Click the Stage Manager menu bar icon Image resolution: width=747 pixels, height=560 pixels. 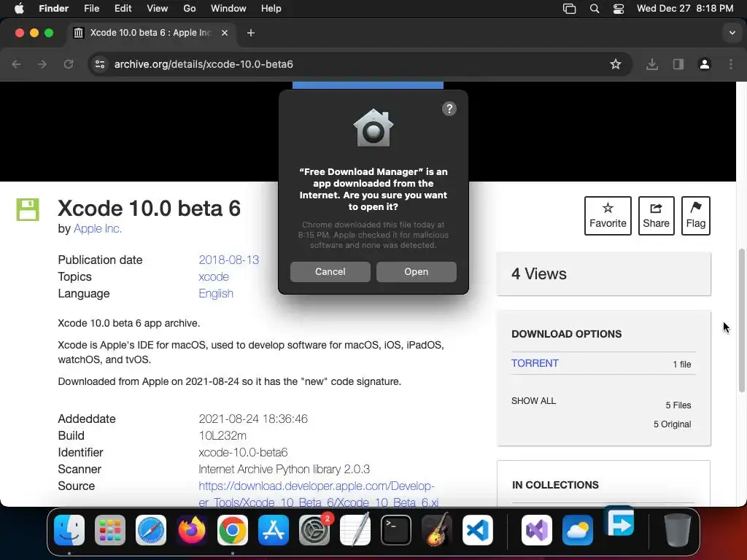[569, 9]
